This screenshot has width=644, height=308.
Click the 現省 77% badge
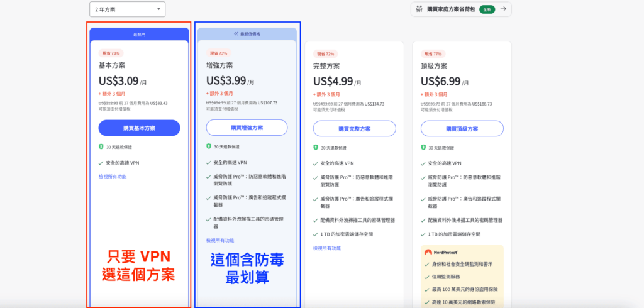coord(433,54)
